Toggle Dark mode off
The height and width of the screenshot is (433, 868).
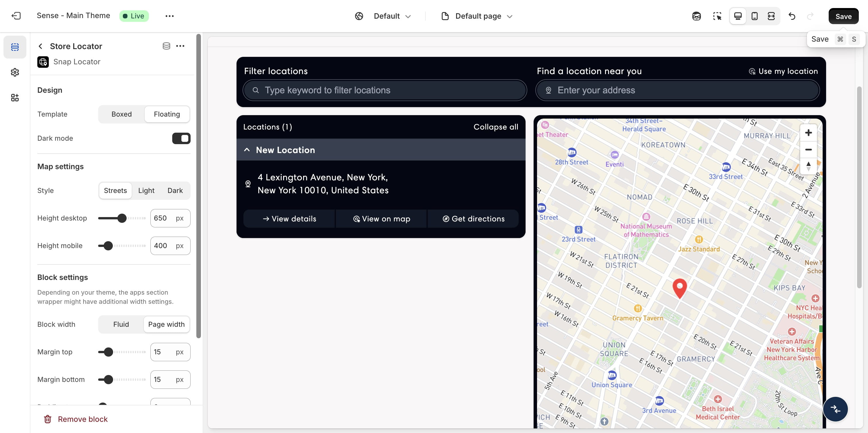point(181,138)
